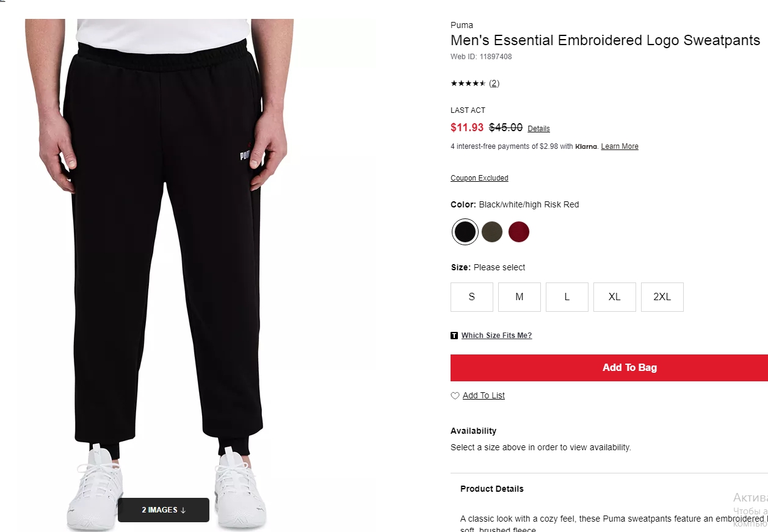Click Klarna Learn More link
The height and width of the screenshot is (532, 768).
click(x=620, y=146)
